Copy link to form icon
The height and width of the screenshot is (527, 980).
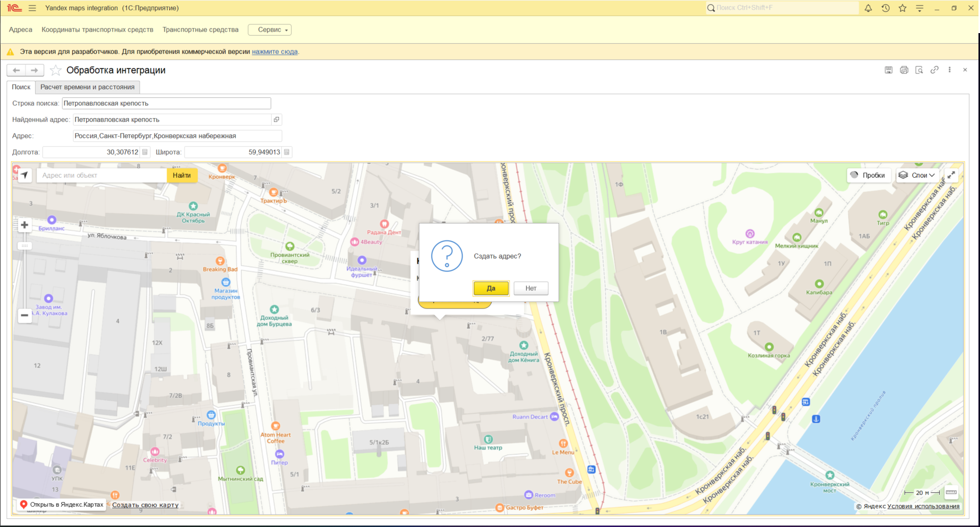[934, 70]
